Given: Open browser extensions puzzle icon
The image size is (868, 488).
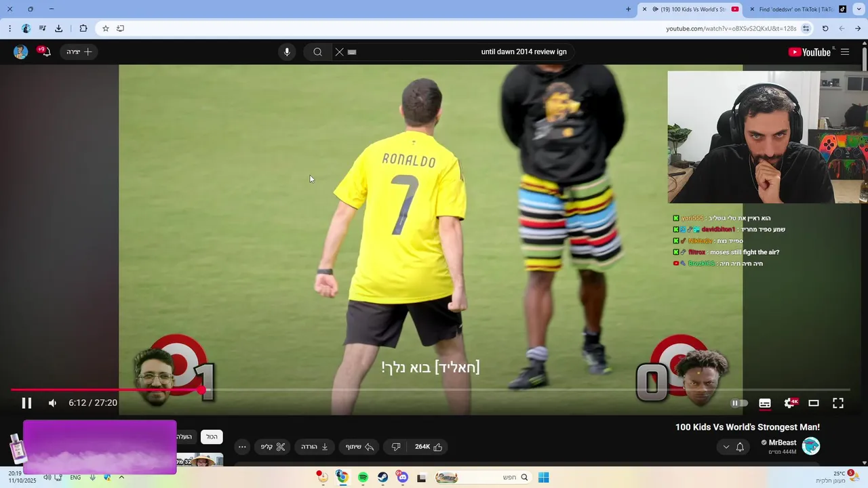Looking at the screenshot, I should coord(83,28).
